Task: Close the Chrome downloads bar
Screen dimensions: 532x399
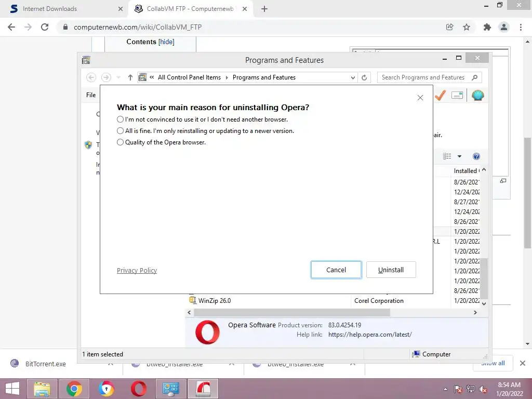Action: click(523, 363)
